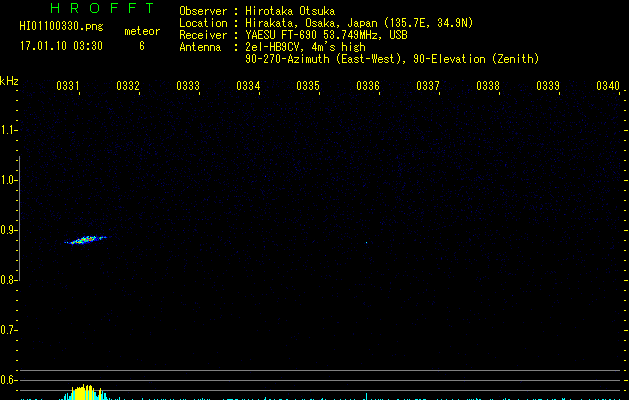Click the 1.0 kHz axis label
This screenshot has width=629, height=400.
(8, 180)
